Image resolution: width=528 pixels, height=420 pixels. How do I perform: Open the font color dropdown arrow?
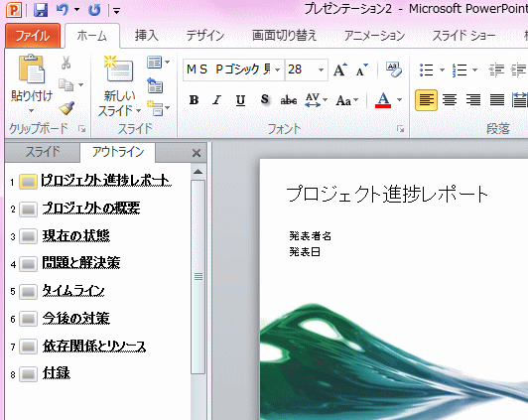[x=399, y=100]
